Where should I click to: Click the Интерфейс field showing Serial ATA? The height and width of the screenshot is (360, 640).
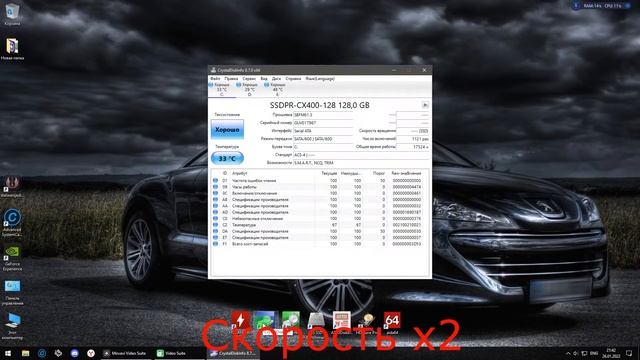(x=323, y=131)
